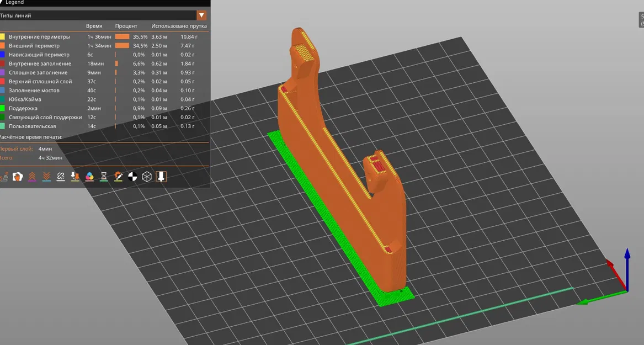Image resolution: width=644 pixels, height=345 pixels.
Task: Toggle 'Внутреннее заполнение' legend row
Action: coord(104,63)
